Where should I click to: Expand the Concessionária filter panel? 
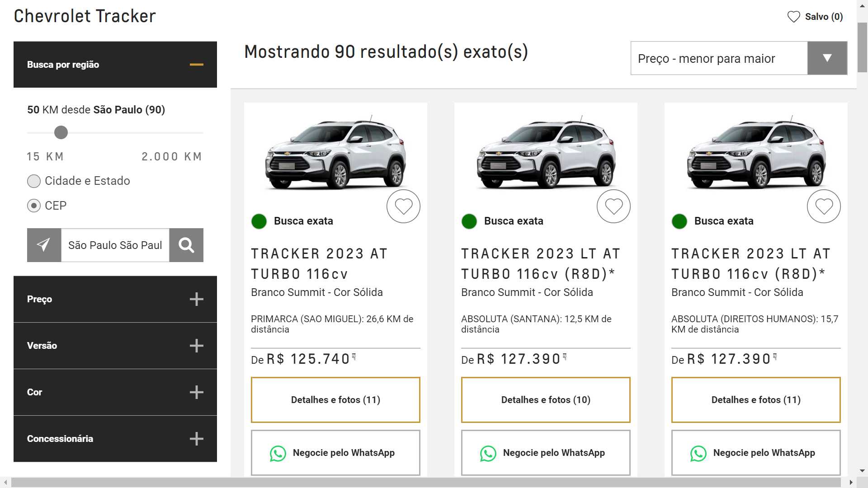pos(196,439)
